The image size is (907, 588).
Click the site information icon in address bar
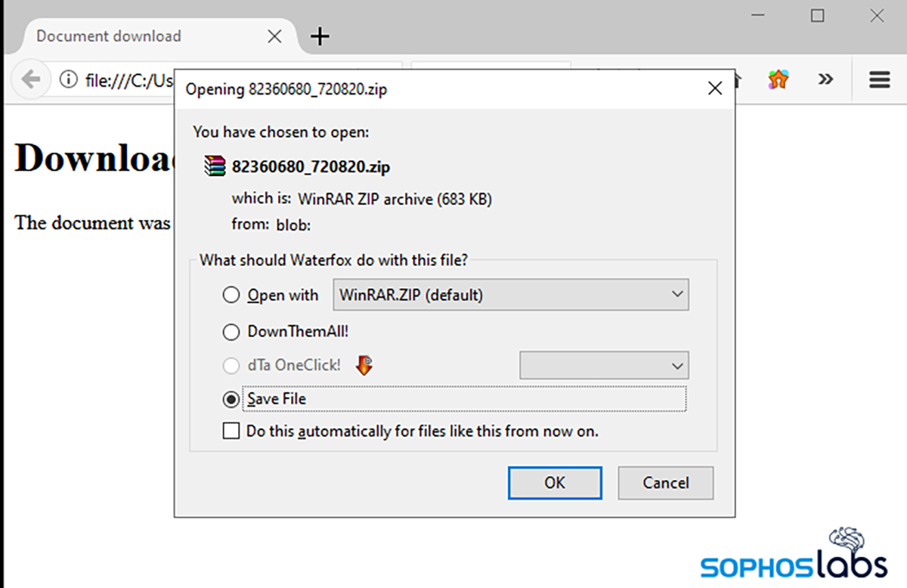(x=68, y=79)
